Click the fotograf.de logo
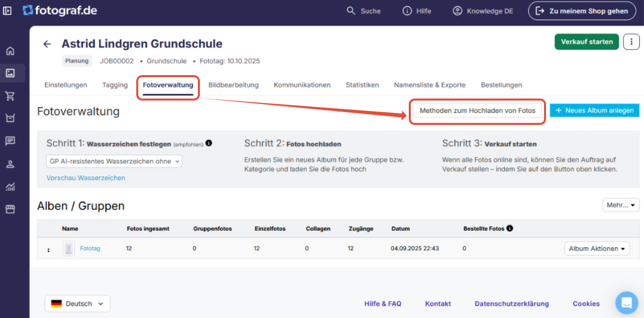644x318 pixels. click(x=60, y=10)
